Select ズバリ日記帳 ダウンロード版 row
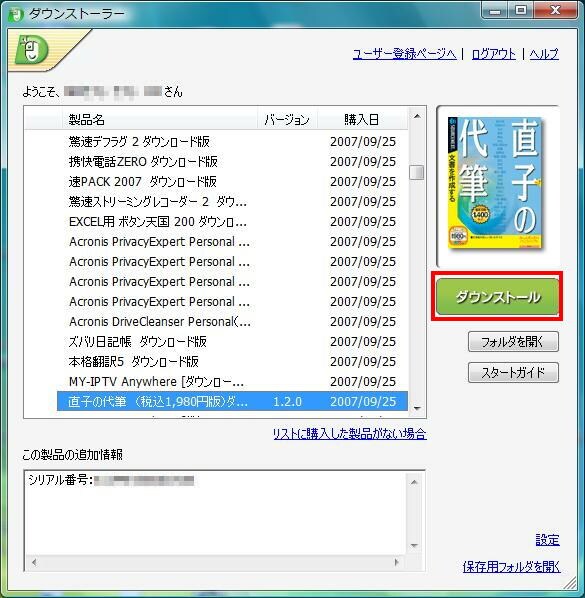 232,342
